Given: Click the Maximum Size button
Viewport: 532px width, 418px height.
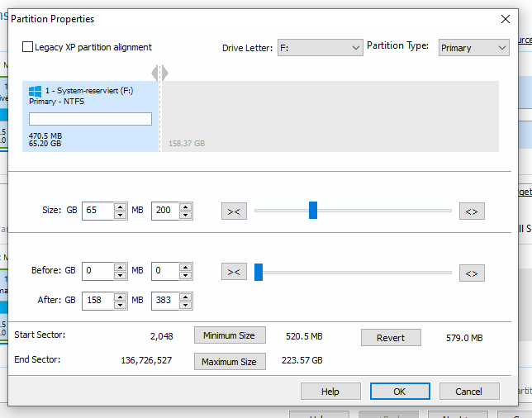Looking at the screenshot, I should click(230, 361).
